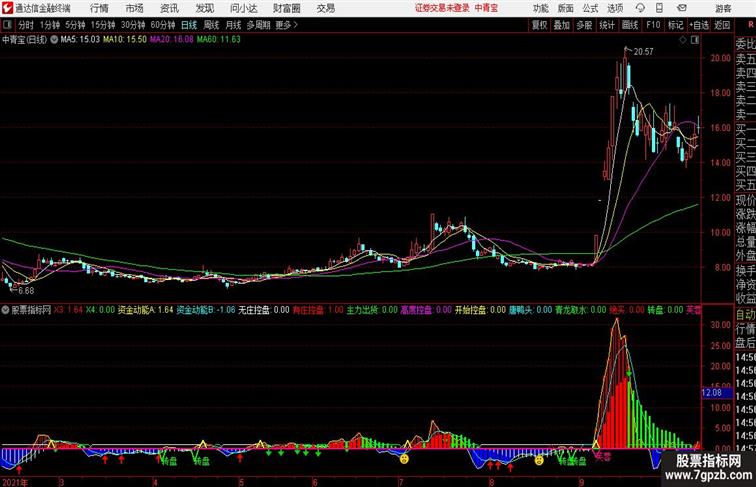Click the month 9 timeline marker

coord(581,482)
